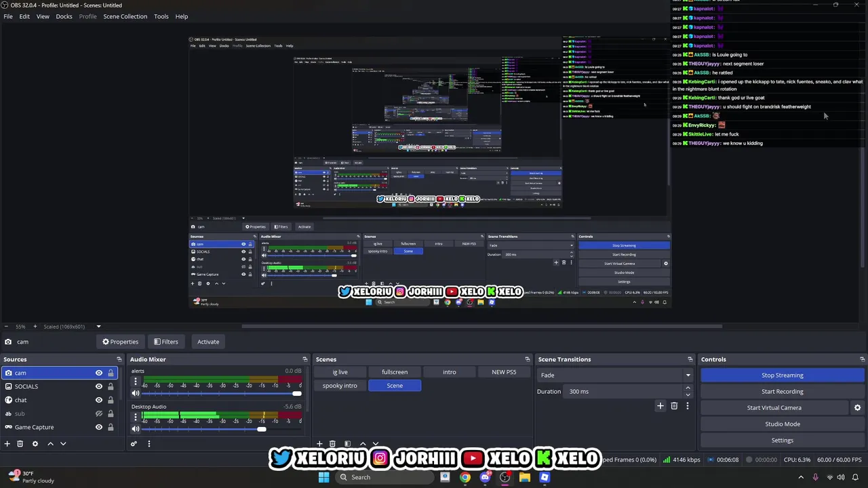Image resolution: width=868 pixels, height=488 pixels.
Task: Toggle lock on the SOCIALS source
Action: pyautogui.click(x=111, y=386)
